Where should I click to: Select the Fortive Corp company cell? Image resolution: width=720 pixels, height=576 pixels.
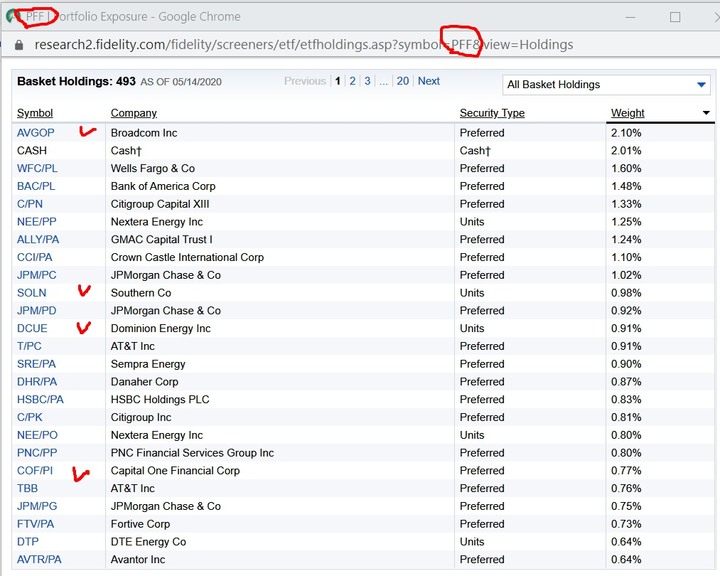[x=141, y=524]
